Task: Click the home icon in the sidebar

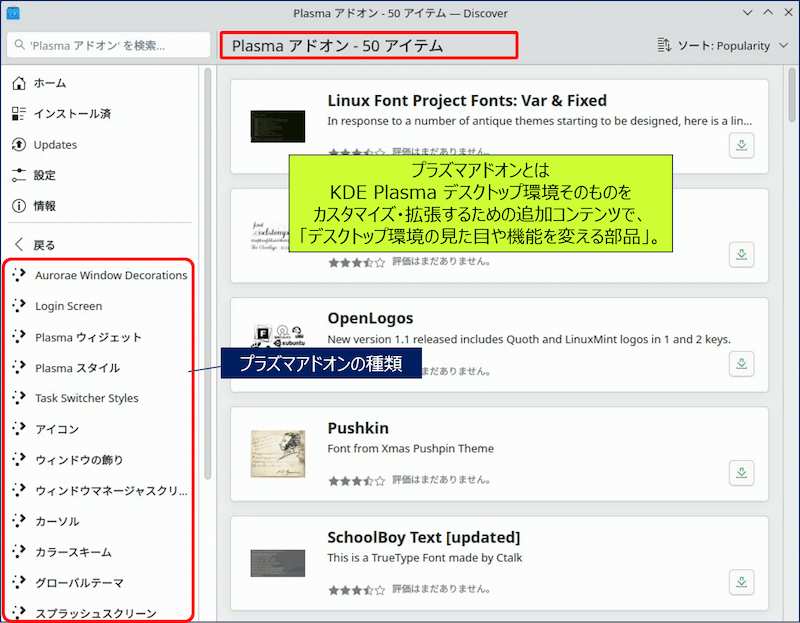Action: (x=19, y=83)
